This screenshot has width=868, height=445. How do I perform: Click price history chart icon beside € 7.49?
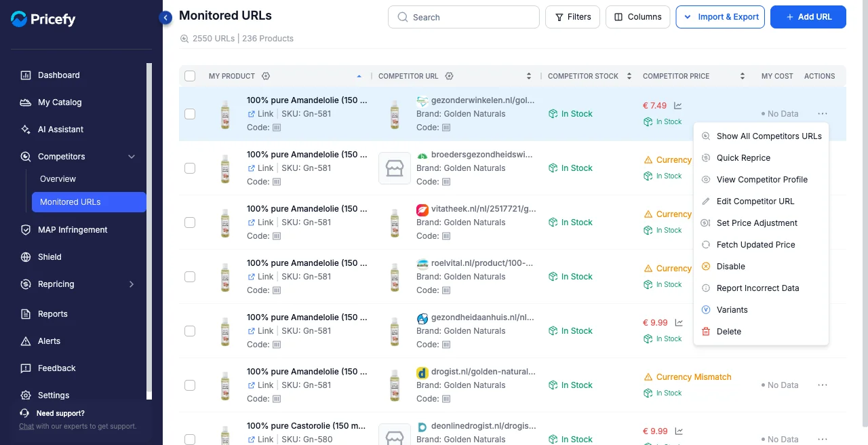tap(678, 106)
